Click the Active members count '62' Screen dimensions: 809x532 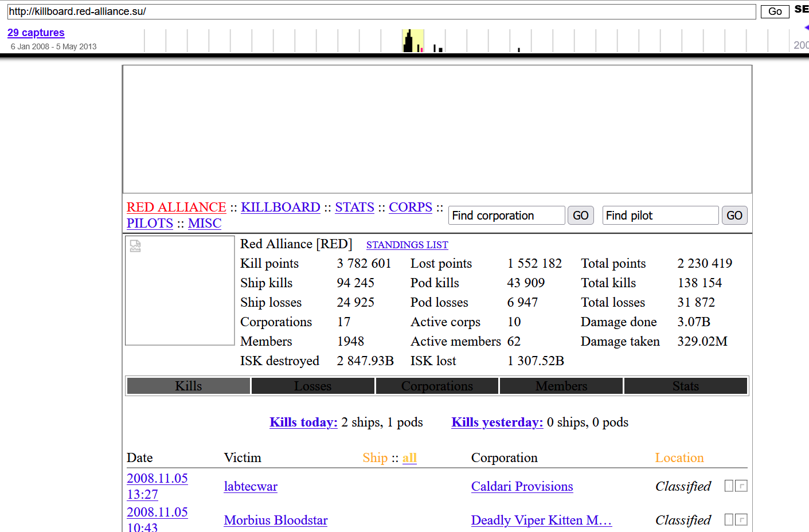[x=514, y=341]
